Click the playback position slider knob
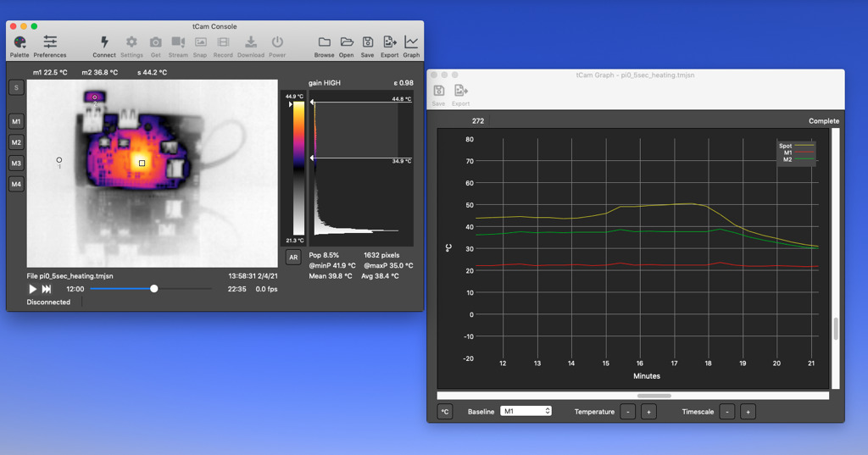Image resolution: width=868 pixels, height=455 pixels. [154, 288]
